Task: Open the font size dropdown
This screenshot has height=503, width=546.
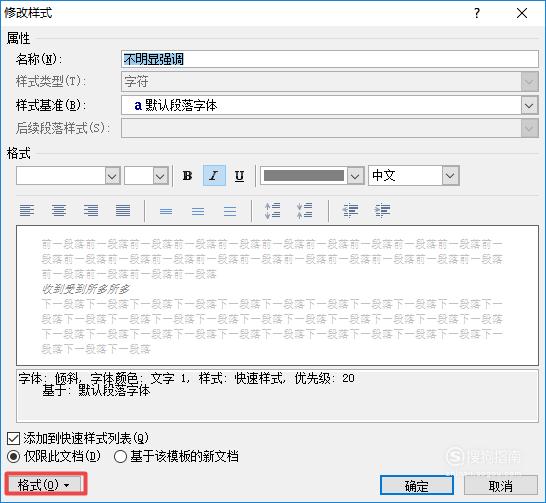Action: (x=161, y=176)
